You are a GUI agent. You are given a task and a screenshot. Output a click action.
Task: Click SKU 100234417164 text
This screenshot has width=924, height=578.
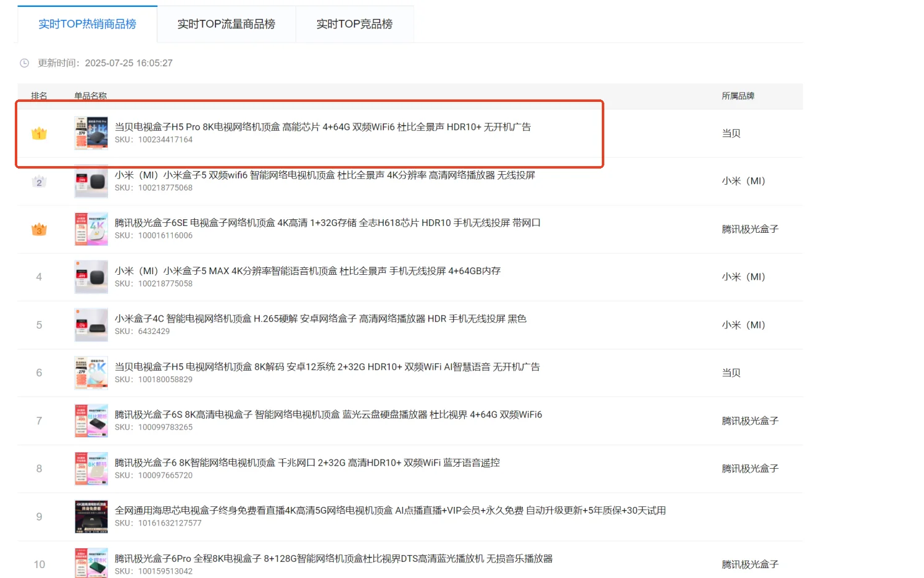[x=154, y=140]
